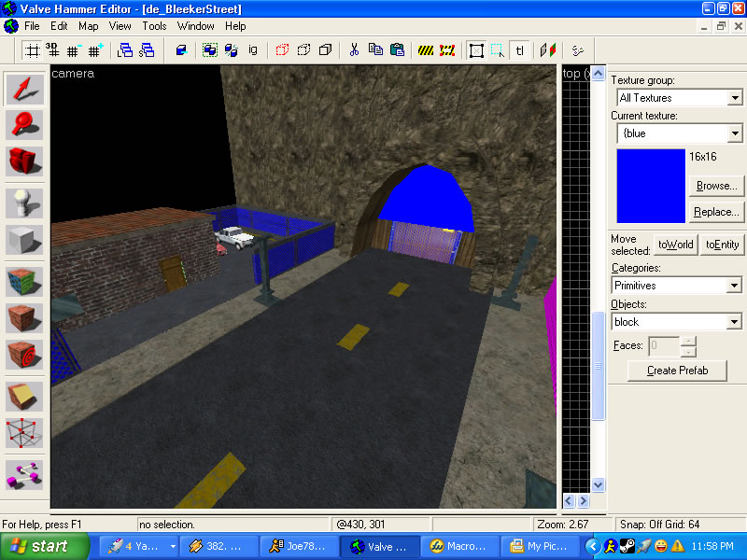The width and height of the screenshot is (747, 560).
Task: Select the Block creation tool
Action: click(24, 239)
